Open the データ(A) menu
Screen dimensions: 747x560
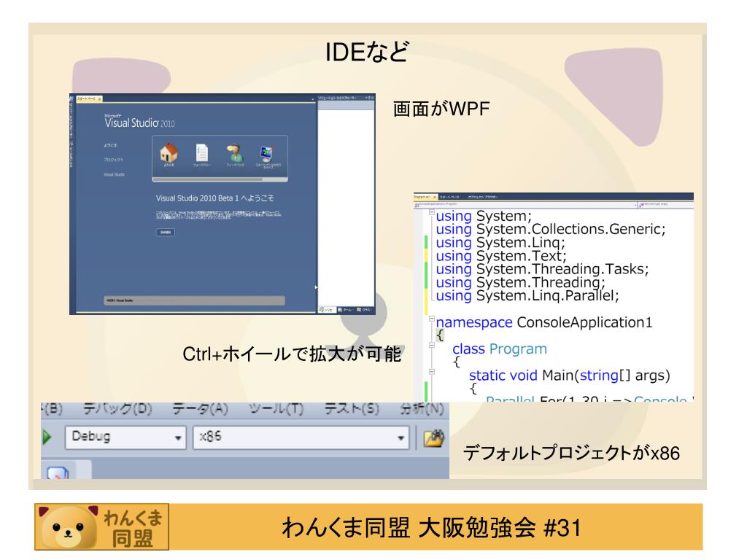(200, 408)
